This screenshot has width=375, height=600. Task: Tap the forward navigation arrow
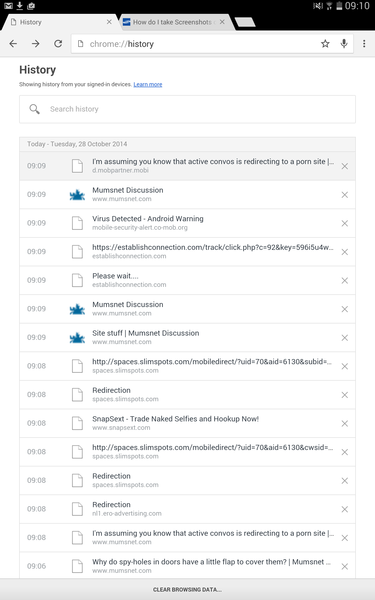(36, 44)
